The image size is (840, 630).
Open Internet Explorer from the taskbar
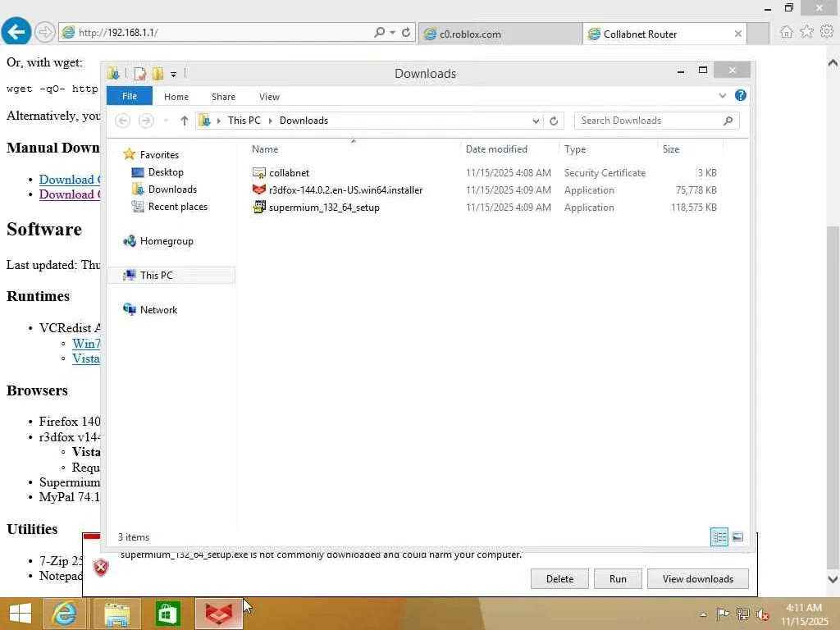pyautogui.click(x=64, y=614)
